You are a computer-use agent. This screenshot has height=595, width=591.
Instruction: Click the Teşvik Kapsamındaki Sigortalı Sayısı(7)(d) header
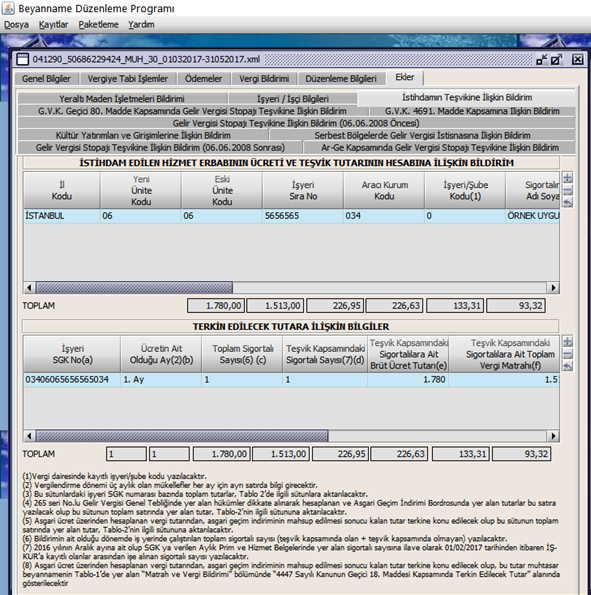pyautogui.click(x=325, y=354)
